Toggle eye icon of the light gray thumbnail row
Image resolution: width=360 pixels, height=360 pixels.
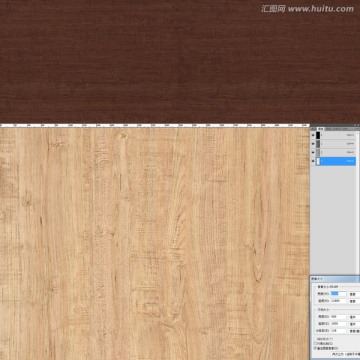[x=313, y=152]
